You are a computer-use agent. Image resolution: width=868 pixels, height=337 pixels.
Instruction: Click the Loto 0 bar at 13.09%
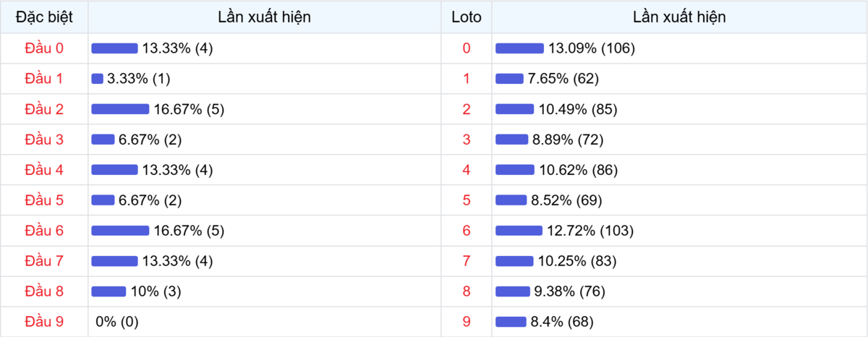coord(519,48)
